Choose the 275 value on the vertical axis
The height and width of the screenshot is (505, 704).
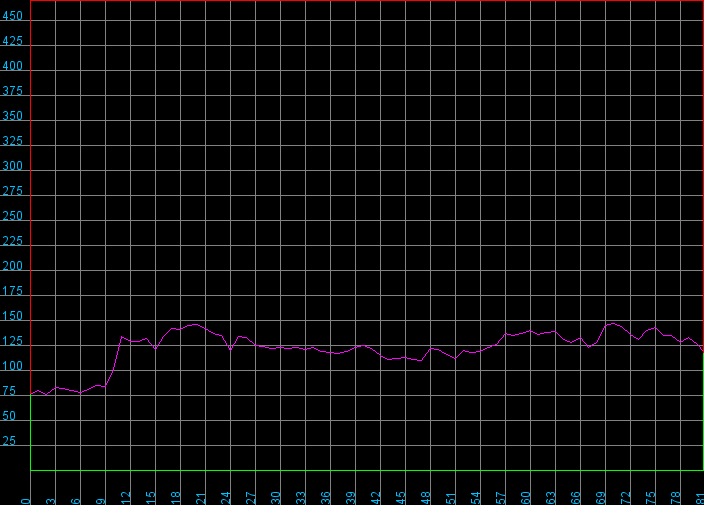[x=13, y=191]
